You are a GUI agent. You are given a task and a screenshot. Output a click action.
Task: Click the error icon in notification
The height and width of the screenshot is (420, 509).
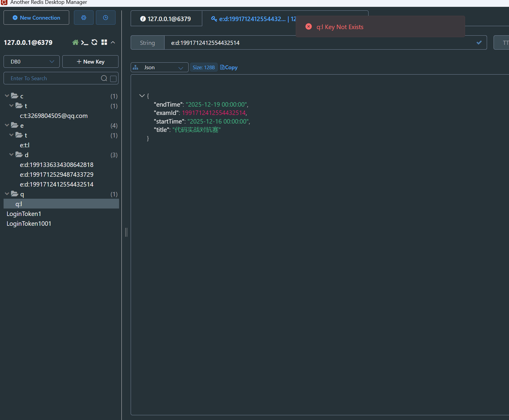coord(309,26)
